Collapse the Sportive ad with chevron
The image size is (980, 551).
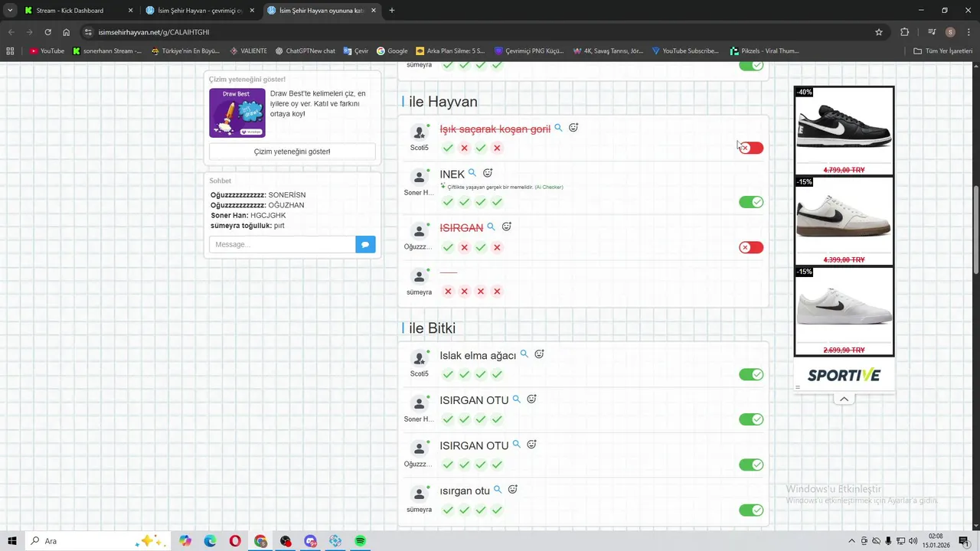pyautogui.click(x=844, y=399)
